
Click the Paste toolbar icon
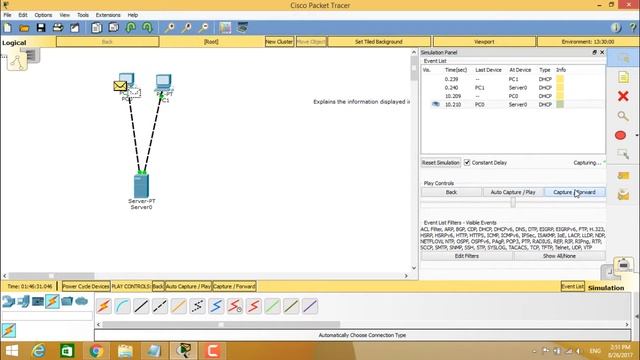pyautogui.click(x=113, y=28)
